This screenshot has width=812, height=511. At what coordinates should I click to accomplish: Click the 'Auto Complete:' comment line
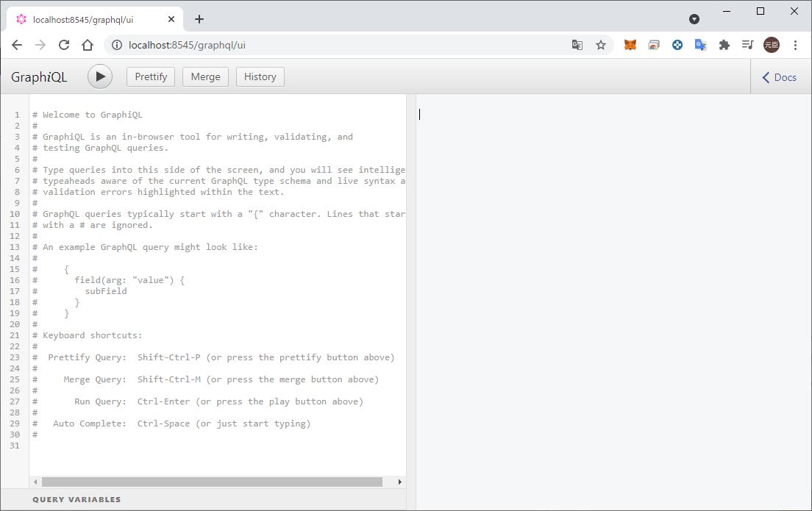coord(171,424)
